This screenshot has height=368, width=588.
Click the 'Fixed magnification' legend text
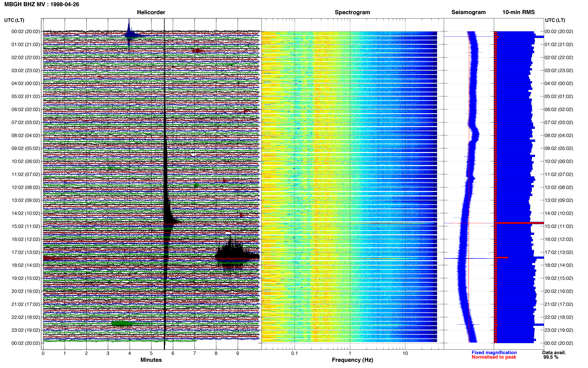(494, 352)
